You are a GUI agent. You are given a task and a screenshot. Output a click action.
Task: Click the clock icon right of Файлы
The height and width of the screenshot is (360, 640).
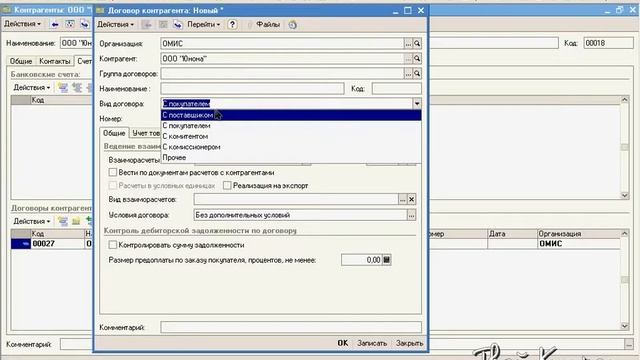[x=293, y=24]
